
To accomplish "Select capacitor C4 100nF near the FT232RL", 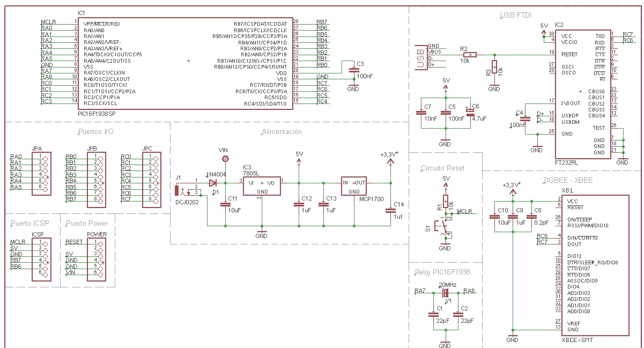I will click(525, 120).
